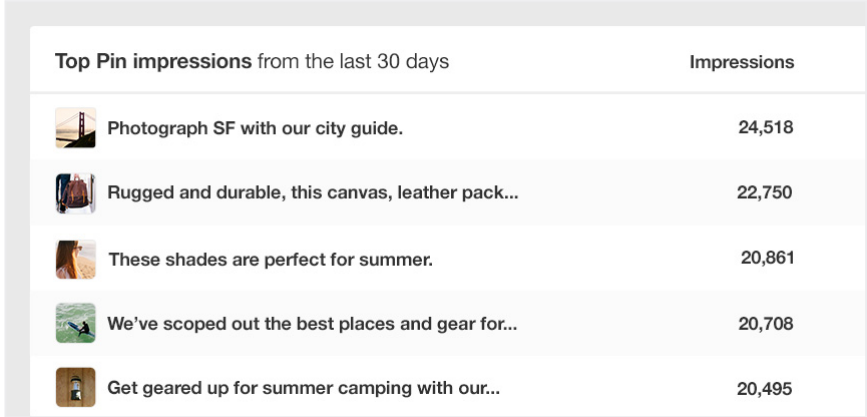The height and width of the screenshot is (417, 867).
Task: Click the 20,495 impressions value
Action: click(x=765, y=389)
